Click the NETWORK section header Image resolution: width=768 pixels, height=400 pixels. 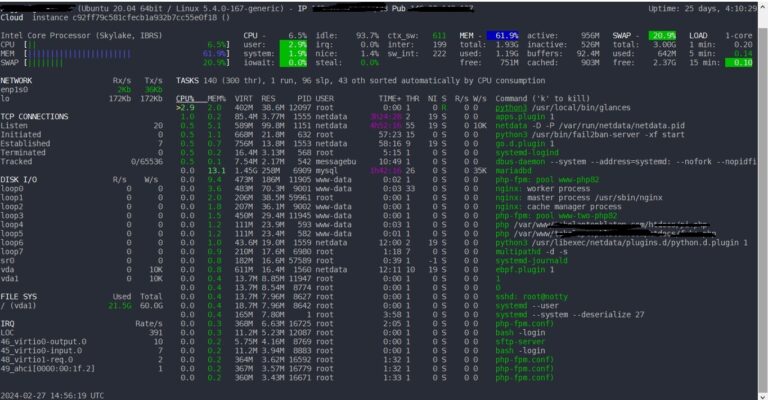(x=16, y=80)
